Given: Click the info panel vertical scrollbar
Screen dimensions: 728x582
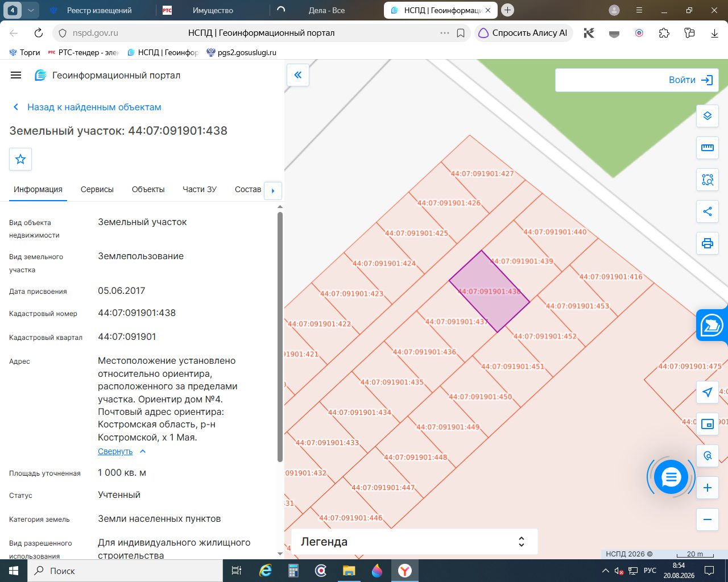Looking at the screenshot, I should tap(280, 336).
